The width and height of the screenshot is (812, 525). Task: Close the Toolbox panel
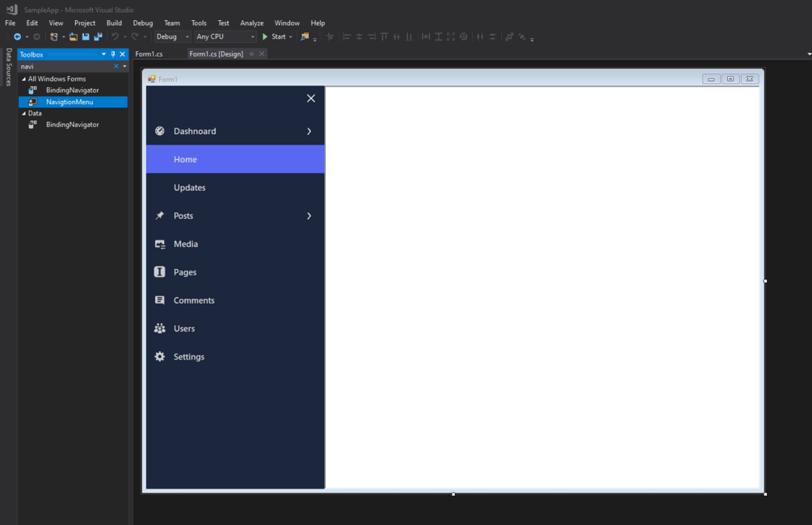[123, 54]
